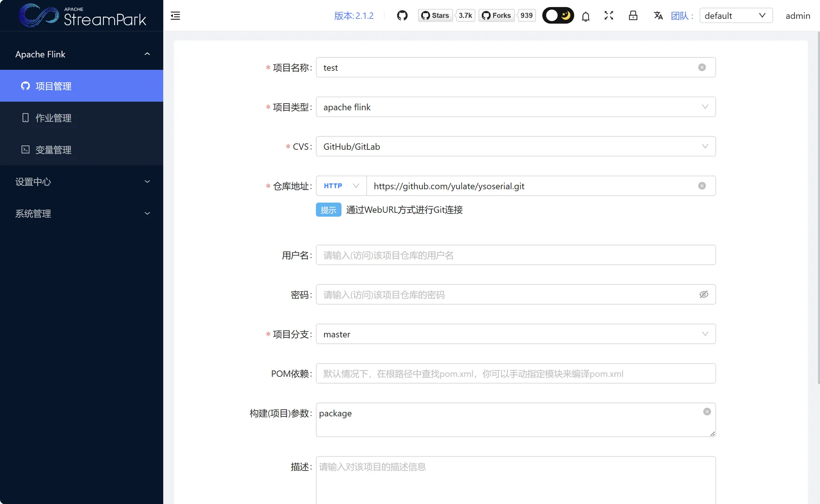
Task: Click the 3.7k stars count
Action: point(465,16)
